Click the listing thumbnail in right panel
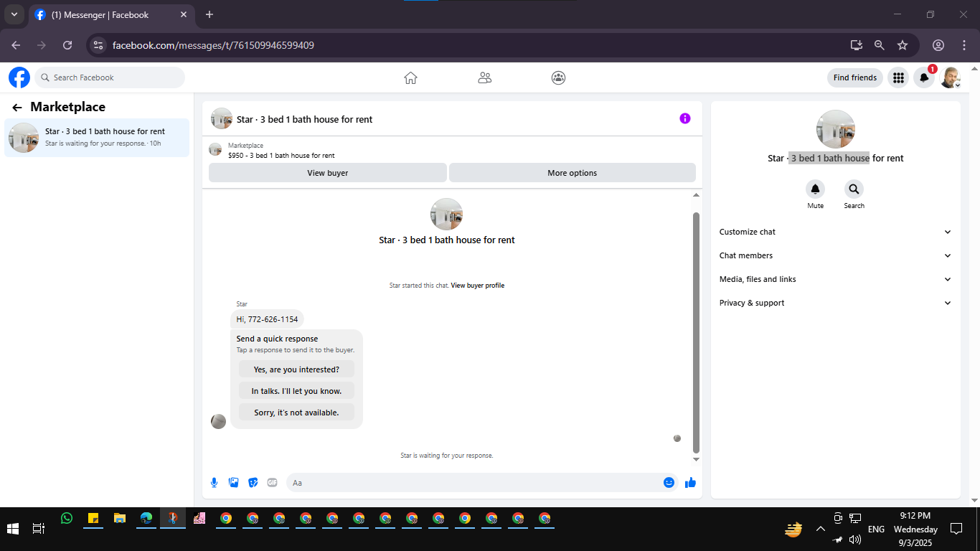 (835, 129)
